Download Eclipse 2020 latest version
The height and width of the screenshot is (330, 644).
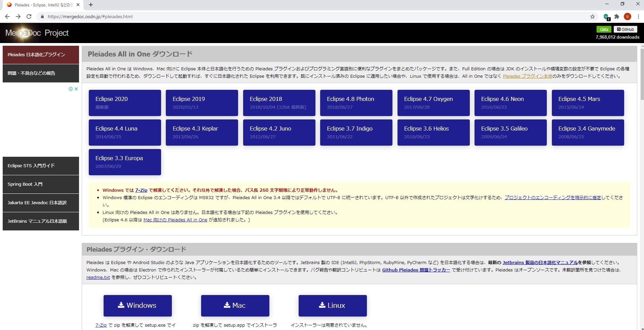(x=125, y=103)
